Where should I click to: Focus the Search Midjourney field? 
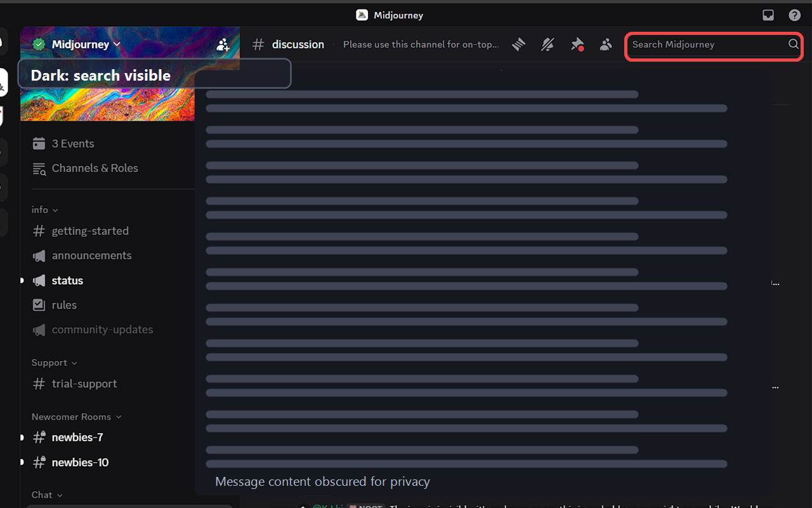pos(714,44)
